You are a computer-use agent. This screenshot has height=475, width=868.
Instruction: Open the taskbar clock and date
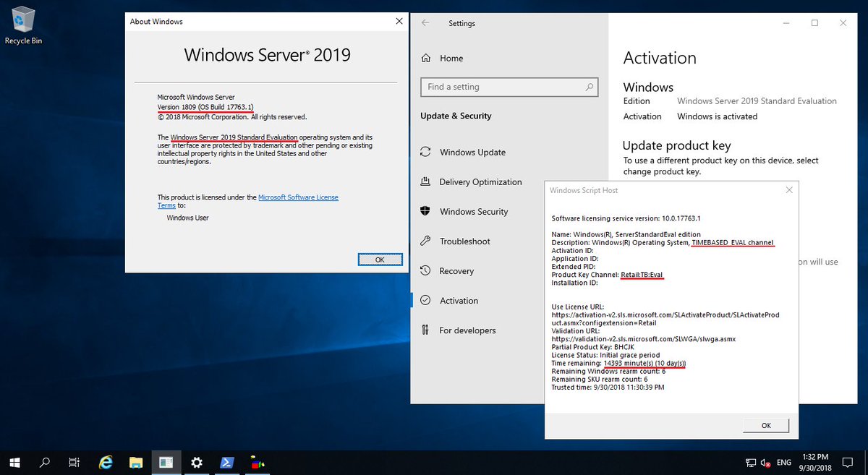pyautogui.click(x=817, y=462)
